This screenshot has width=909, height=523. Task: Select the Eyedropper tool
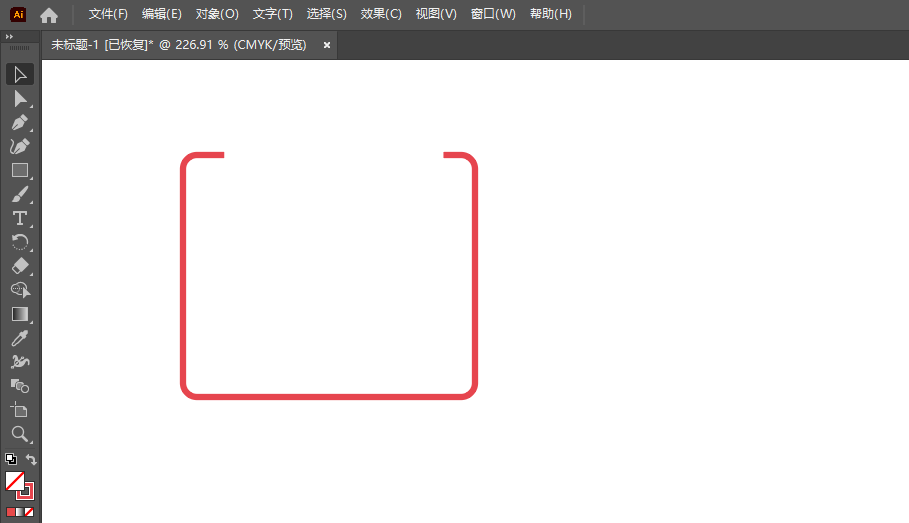tap(20, 338)
